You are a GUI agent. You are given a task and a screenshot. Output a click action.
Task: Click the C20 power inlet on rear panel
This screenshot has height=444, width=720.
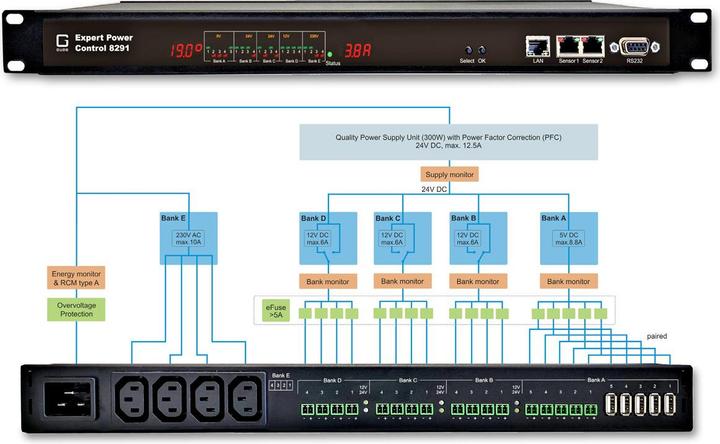(x=69, y=399)
